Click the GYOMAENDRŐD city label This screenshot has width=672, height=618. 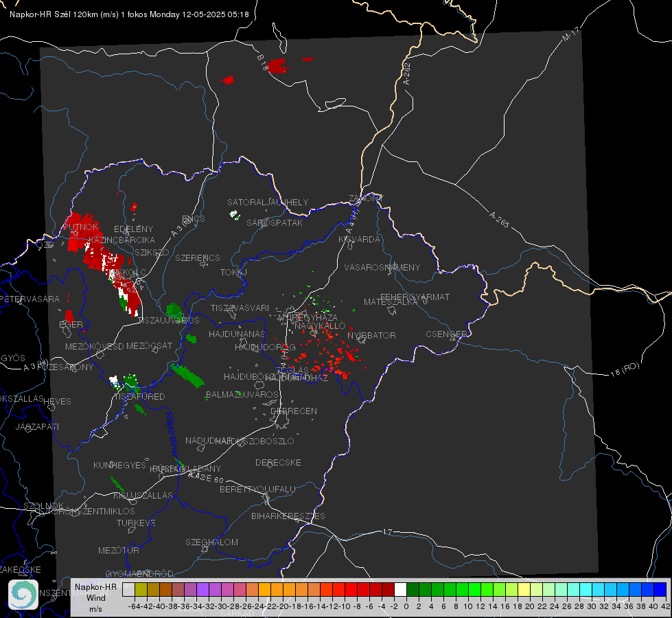(139, 573)
